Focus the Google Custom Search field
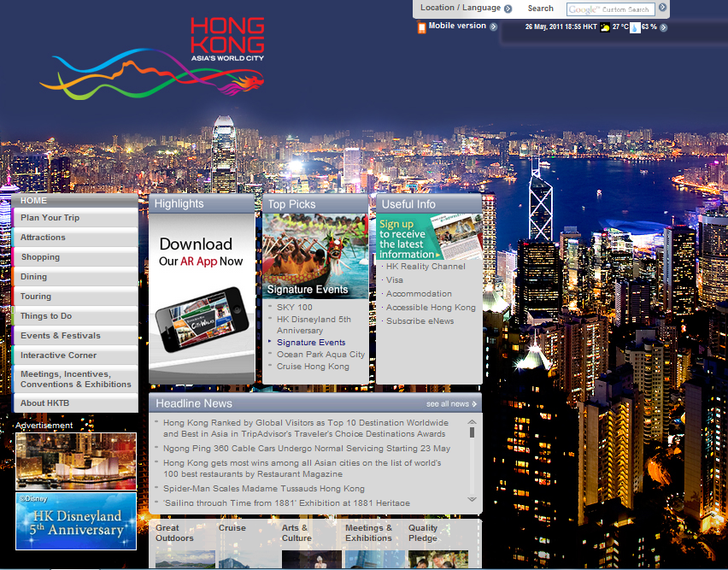The height and width of the screenshot is (570, 728). (611, 9)
